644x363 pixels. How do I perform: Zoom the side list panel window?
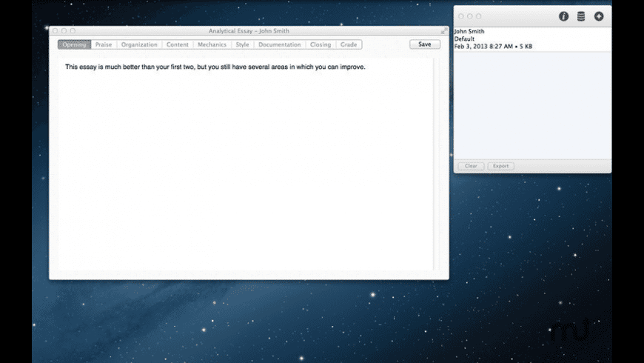tap(478, 16)
